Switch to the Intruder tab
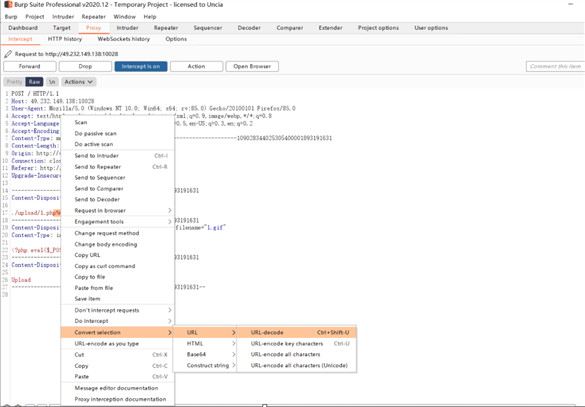 tap(127, 28)
